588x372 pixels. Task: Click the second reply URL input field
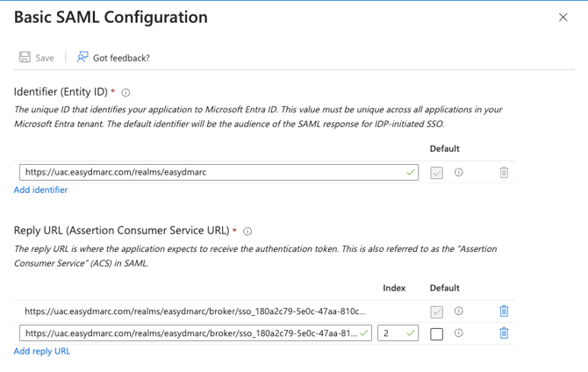pyautogui.click(x=196, y=333)
